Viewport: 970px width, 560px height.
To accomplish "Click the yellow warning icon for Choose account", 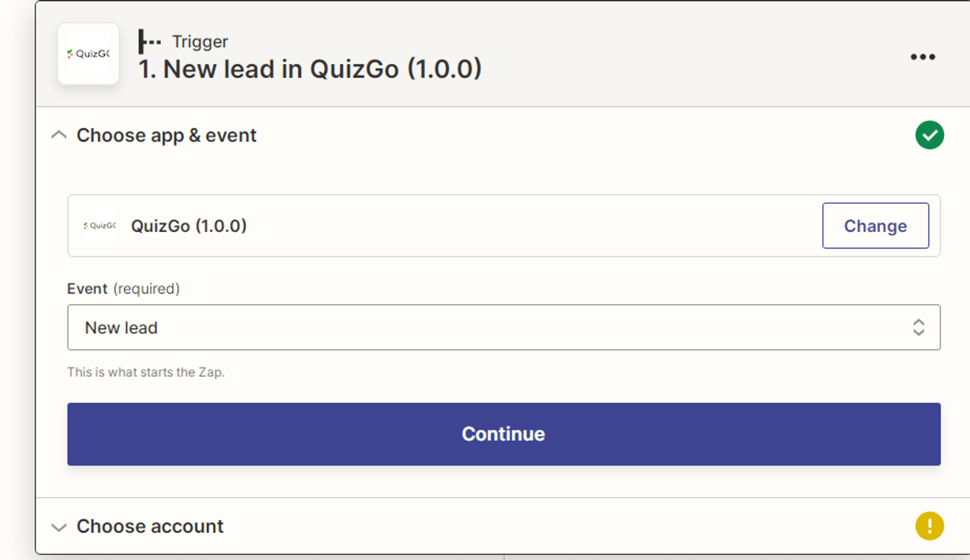I will tap(929, 526).
